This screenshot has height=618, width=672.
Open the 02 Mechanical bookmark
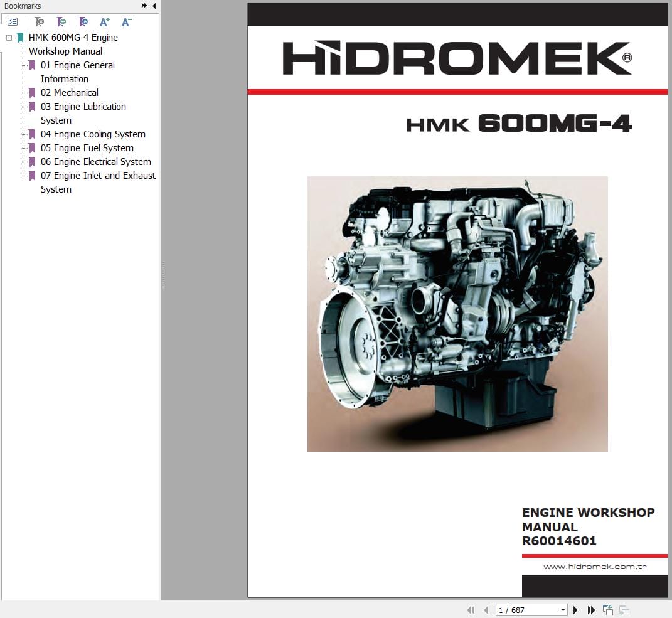[69, 93]
